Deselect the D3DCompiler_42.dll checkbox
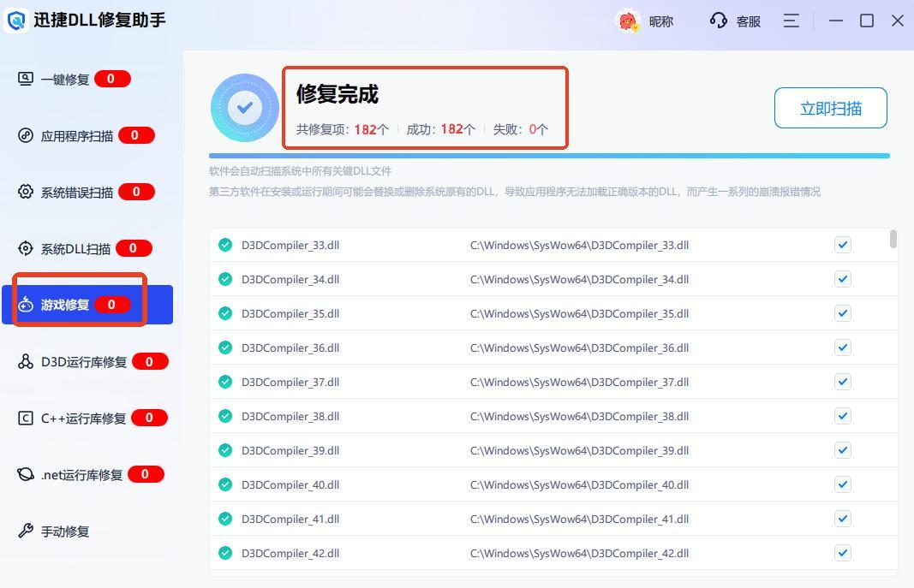 pyautogui.click(x=843, y=553)
